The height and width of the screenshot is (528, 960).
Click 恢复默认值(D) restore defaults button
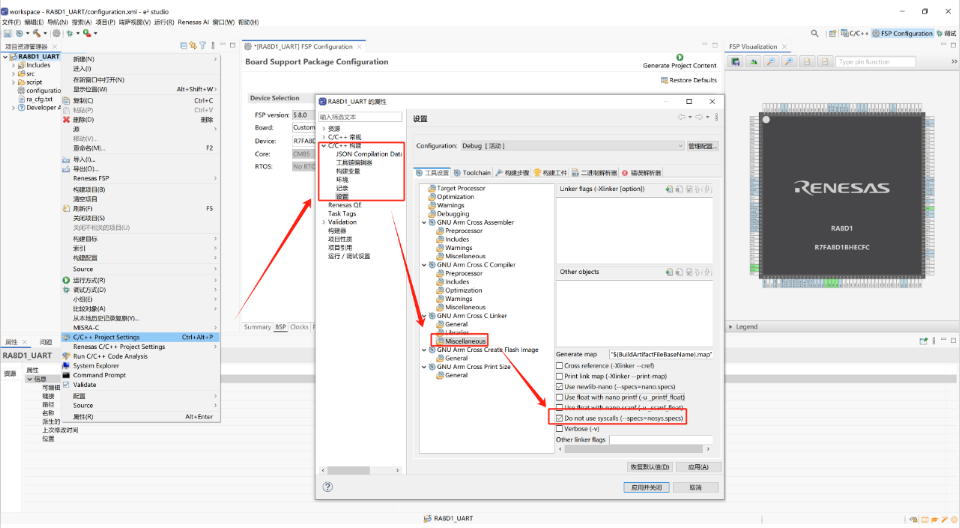tap(650, 467)
